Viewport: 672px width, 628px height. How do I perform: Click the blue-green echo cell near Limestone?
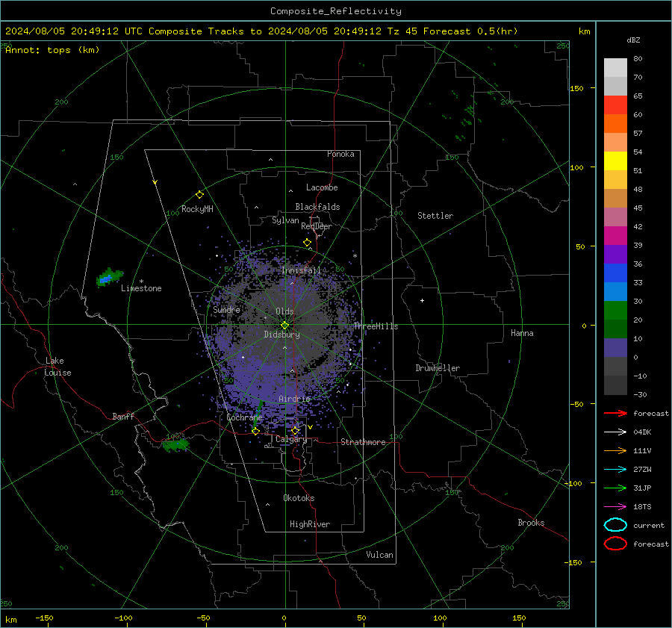coord(110,277)
